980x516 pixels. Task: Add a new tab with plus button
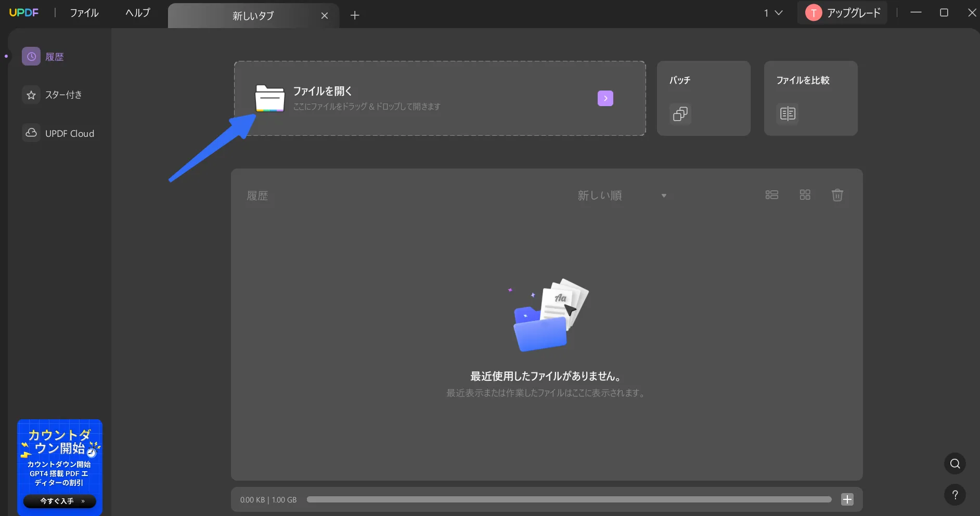tap(355, 16)
